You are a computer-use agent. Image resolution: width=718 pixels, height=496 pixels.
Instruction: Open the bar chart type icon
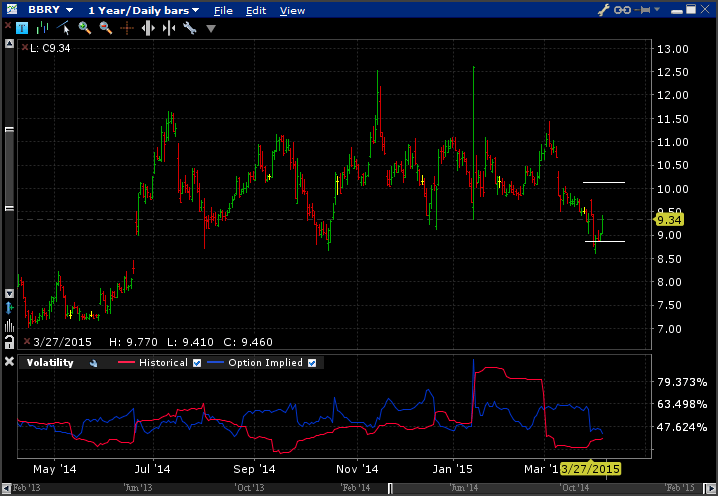43,28
